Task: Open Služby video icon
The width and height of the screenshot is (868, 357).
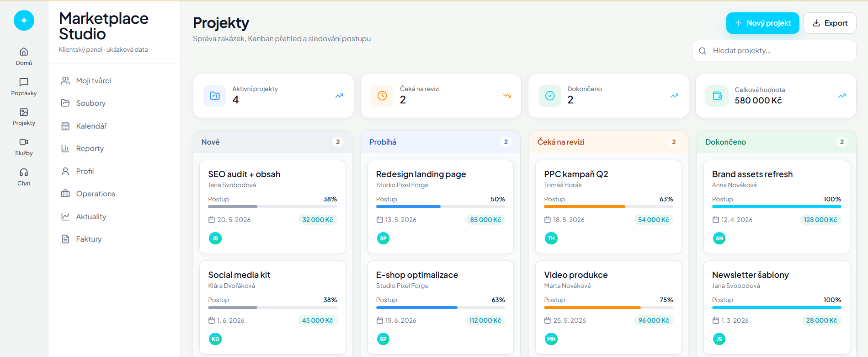Action: (24, 142)
